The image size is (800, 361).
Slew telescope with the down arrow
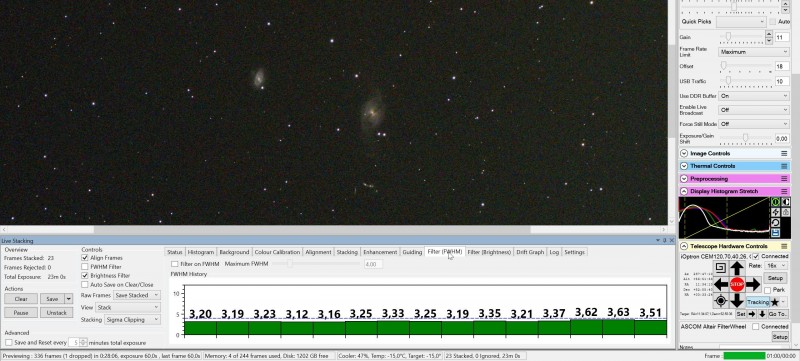pyautogui.click(x=737, y=301)
